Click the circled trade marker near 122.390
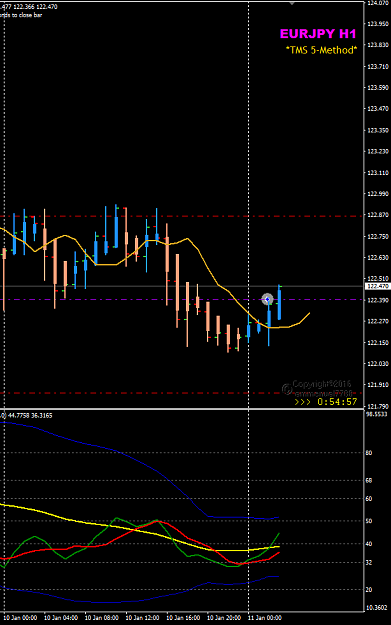This screenshot has height=625, width=391. tap(267, 299)
